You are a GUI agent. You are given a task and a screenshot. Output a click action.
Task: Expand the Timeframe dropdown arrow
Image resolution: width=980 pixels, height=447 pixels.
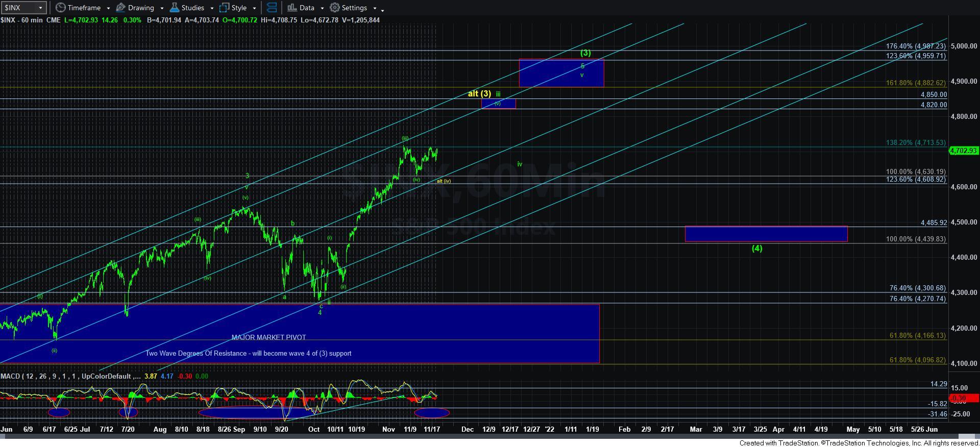pos(108,8)
